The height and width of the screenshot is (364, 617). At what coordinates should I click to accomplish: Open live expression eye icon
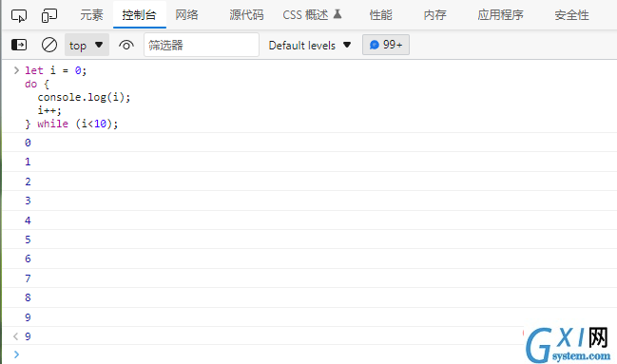[x=125, y=46]
